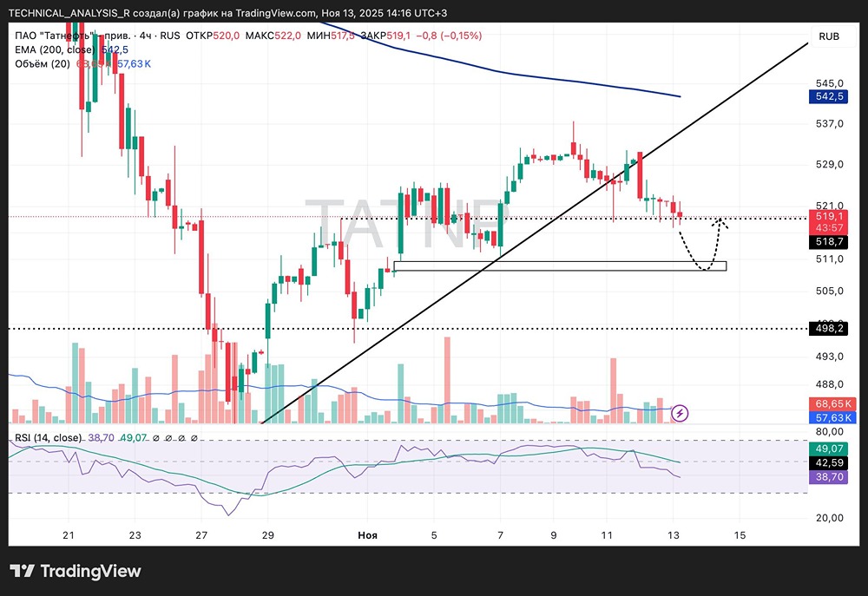Click the red 68,65K volume label on axis

click(x=832, y=403)
